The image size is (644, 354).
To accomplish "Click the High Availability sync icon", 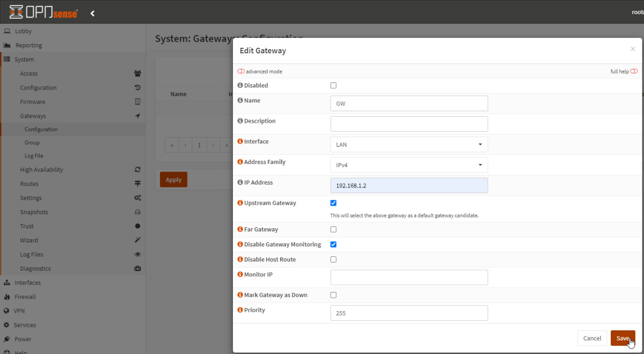I will [137, 170].
